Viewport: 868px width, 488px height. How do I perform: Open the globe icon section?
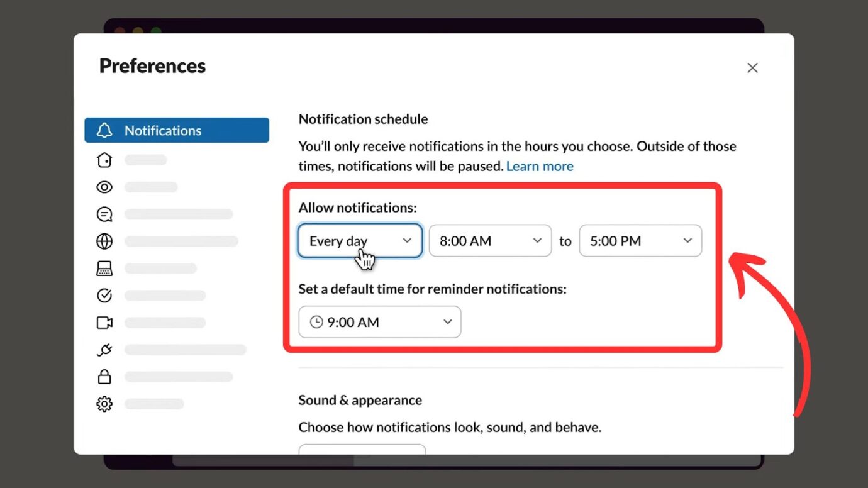pyautogui.click(x=104, y=241)
